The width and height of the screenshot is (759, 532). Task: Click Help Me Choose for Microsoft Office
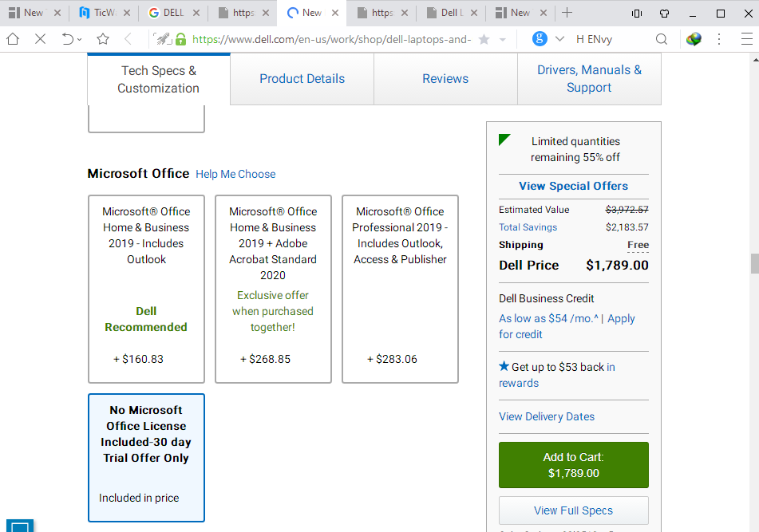[x=235, y=174]
